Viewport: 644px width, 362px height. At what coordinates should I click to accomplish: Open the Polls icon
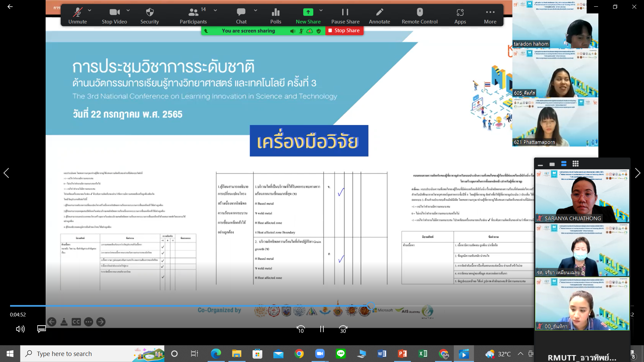coord(275,12)
